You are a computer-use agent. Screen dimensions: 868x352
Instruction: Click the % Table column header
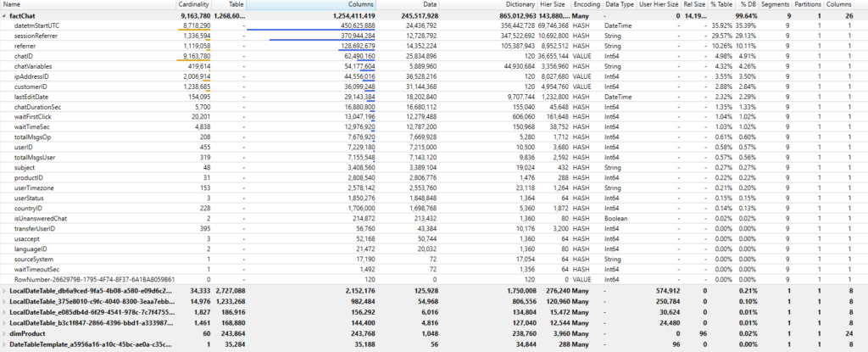tap(721, 4)
